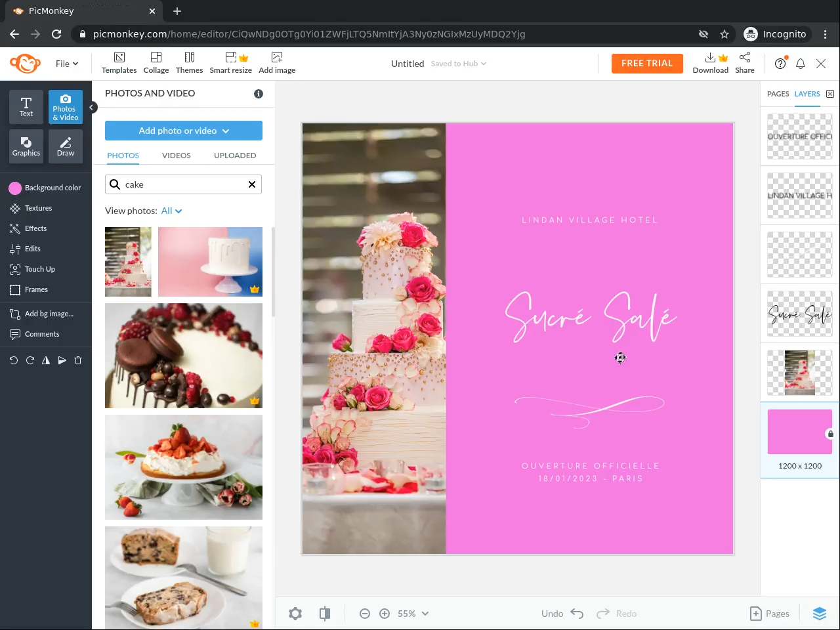Open canvas settings gear

pyautogui.click(x=295, y=614)
